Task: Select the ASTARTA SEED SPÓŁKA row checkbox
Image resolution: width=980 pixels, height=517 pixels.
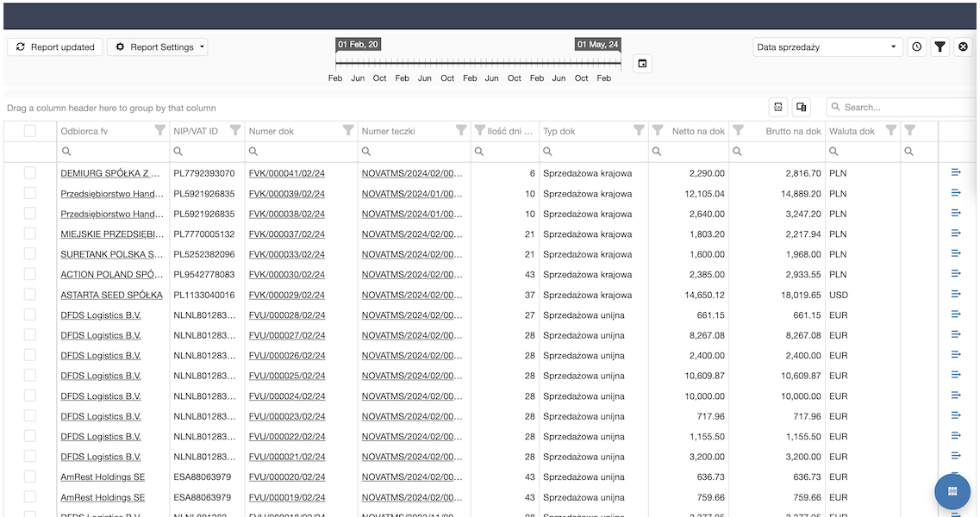Action: coord(30,295)
